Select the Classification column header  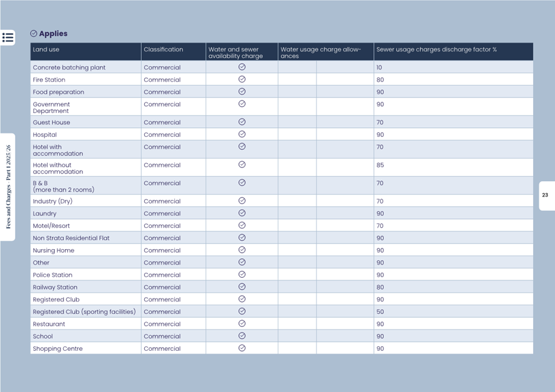(164, 50)
